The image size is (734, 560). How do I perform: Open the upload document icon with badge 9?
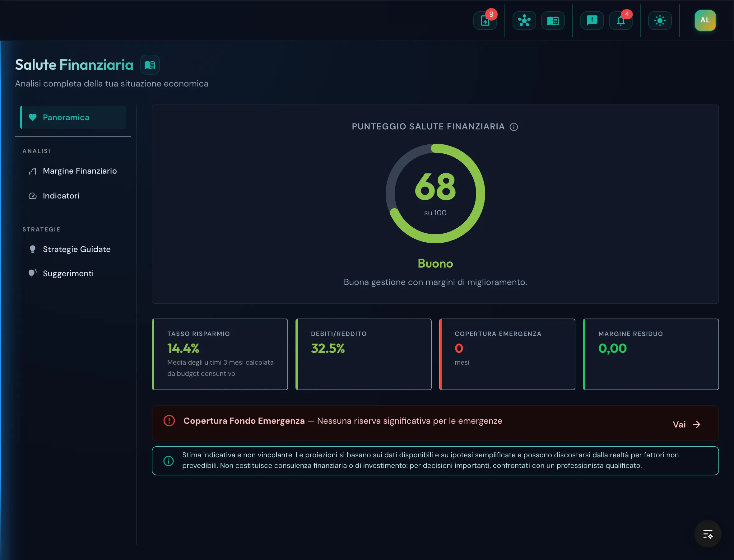(485, 21)
